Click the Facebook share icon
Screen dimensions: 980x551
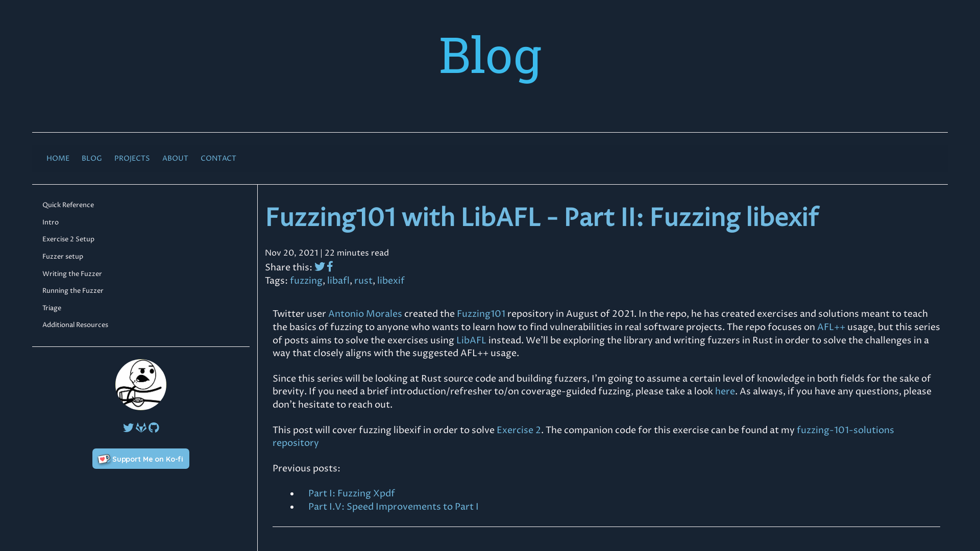point(330,266)
